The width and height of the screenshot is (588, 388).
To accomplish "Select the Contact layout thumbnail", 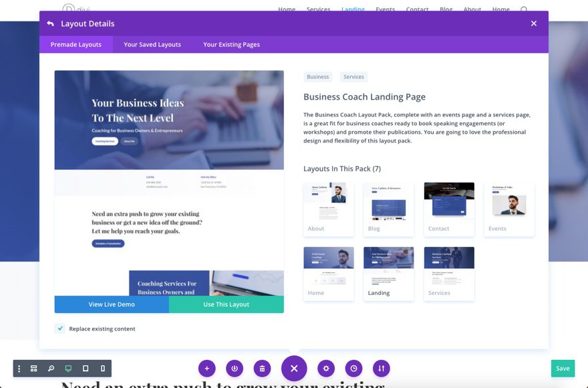I will pyautogui.click(x=448, y=206).
